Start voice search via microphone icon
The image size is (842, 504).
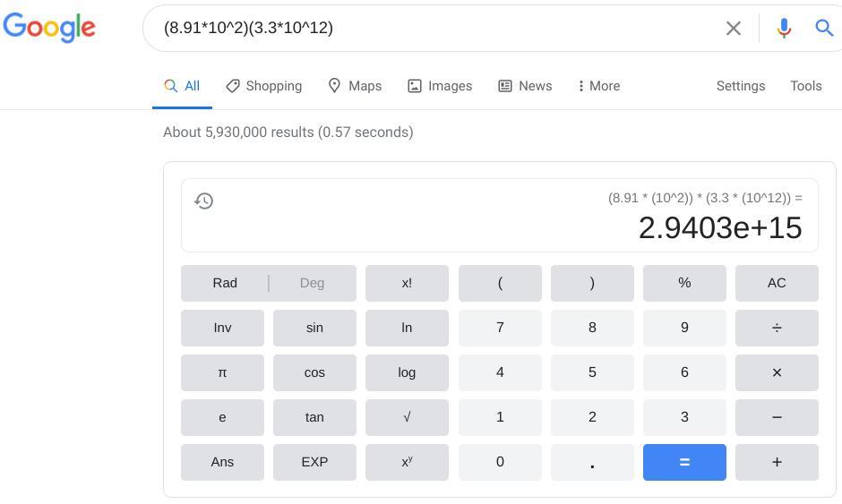tap(784, 28)
